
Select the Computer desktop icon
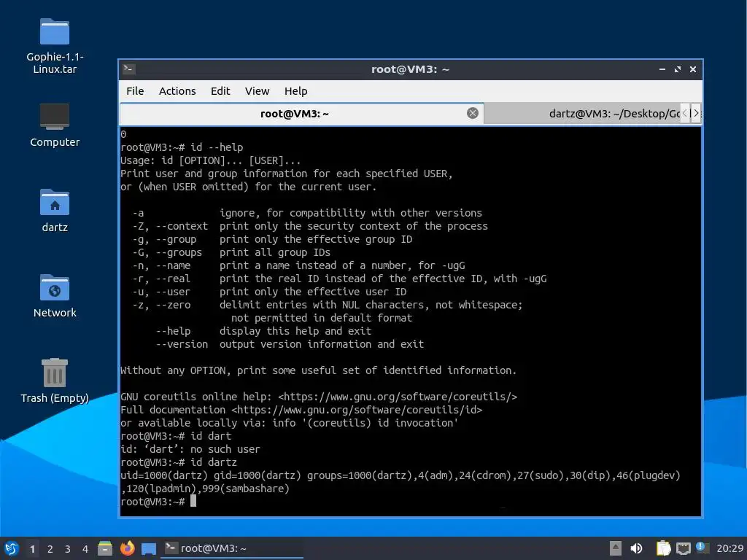(55, 125)
